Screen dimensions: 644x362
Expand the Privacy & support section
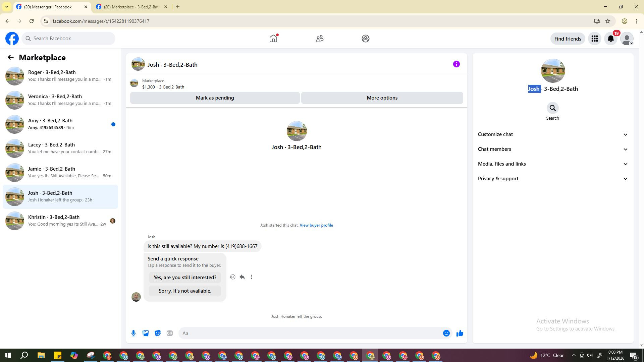552,179
